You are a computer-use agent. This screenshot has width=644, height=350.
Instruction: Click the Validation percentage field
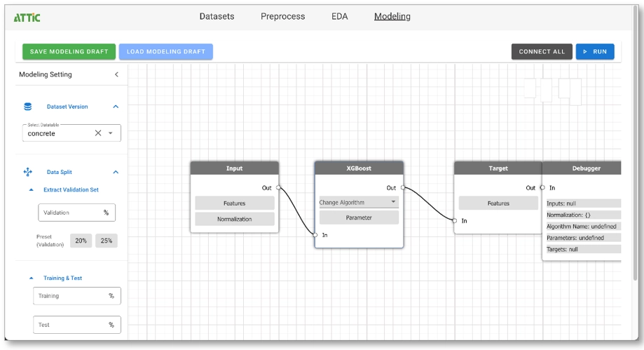point(77,213)
